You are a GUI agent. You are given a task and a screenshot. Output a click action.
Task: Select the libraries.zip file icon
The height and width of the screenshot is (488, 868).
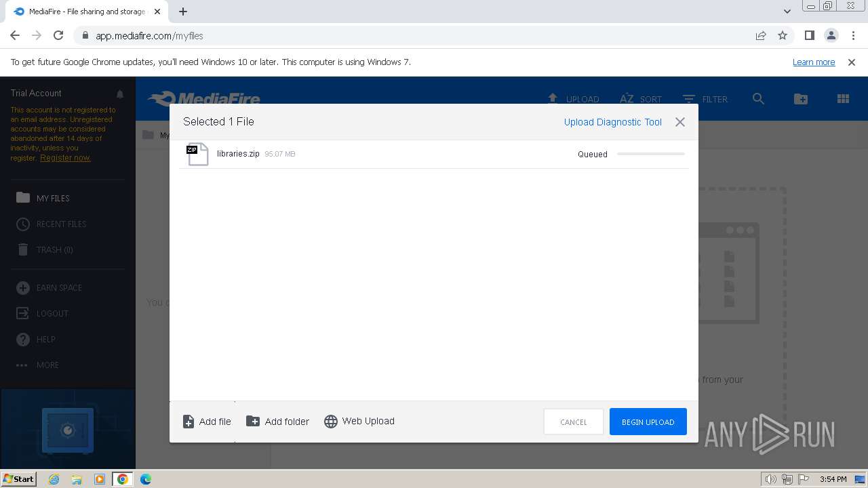tap(197, 155)
